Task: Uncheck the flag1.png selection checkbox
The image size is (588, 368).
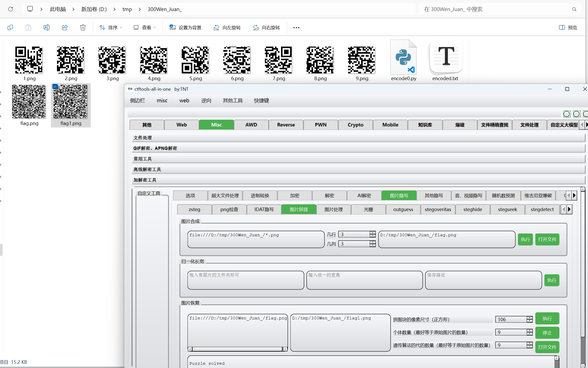Action: click(x=55, y=87)
